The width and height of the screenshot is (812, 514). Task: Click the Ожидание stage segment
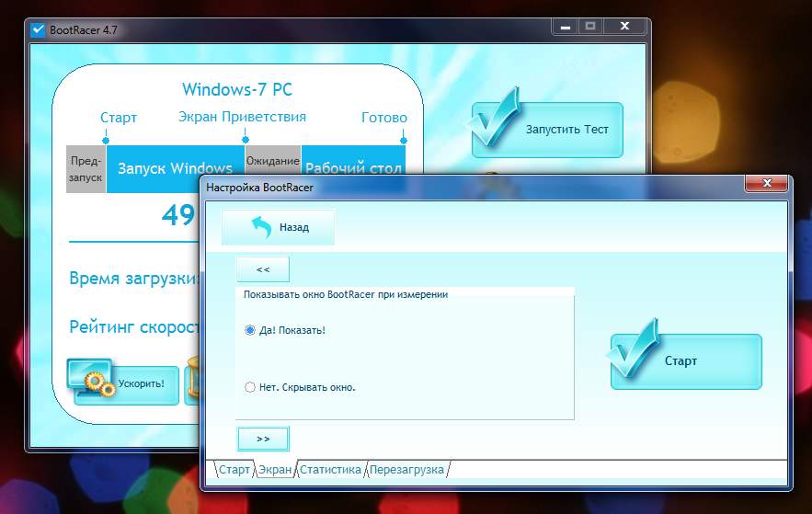[x=272, y=161]
